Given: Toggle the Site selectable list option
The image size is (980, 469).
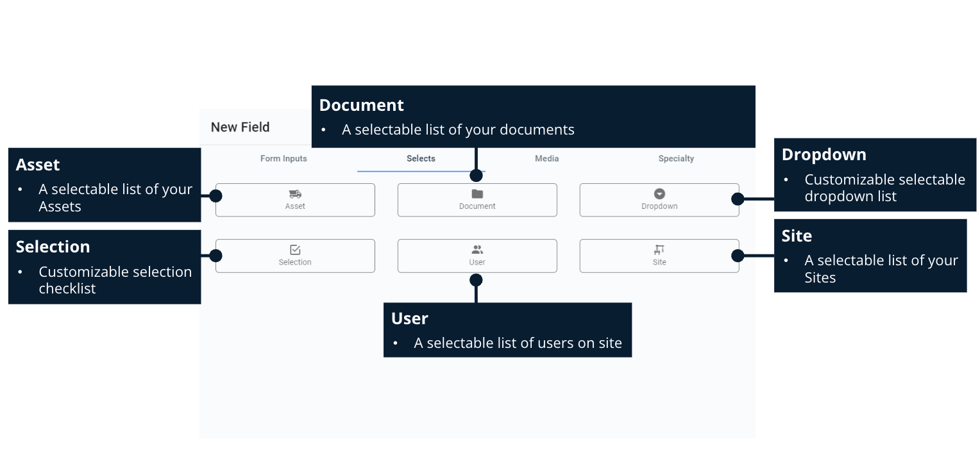Looking at the screenshot, I should coord(659,256).
